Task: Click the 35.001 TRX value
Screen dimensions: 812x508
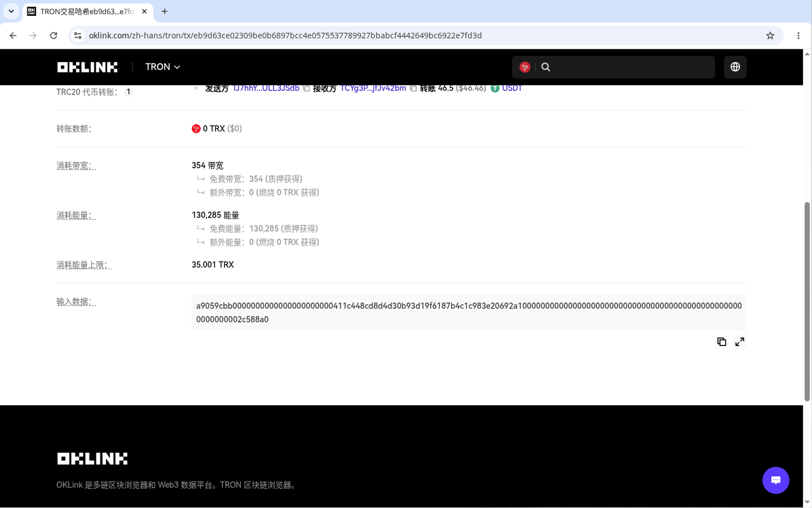Action: (213, 265)
